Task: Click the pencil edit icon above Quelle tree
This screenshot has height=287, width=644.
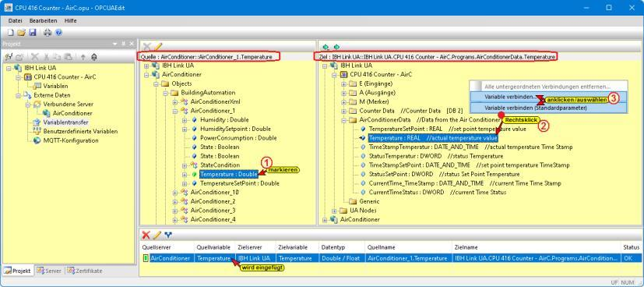Action: (158, 47)
